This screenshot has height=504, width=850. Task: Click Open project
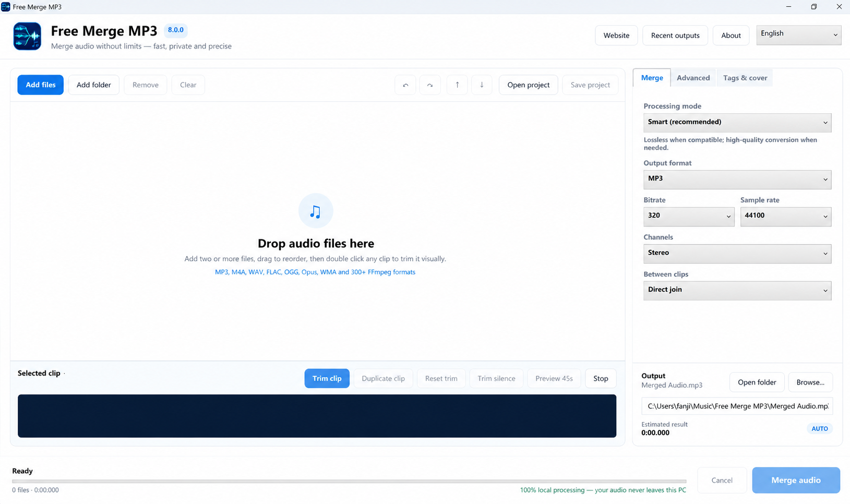pyautogui.click(x=529, y=85)
